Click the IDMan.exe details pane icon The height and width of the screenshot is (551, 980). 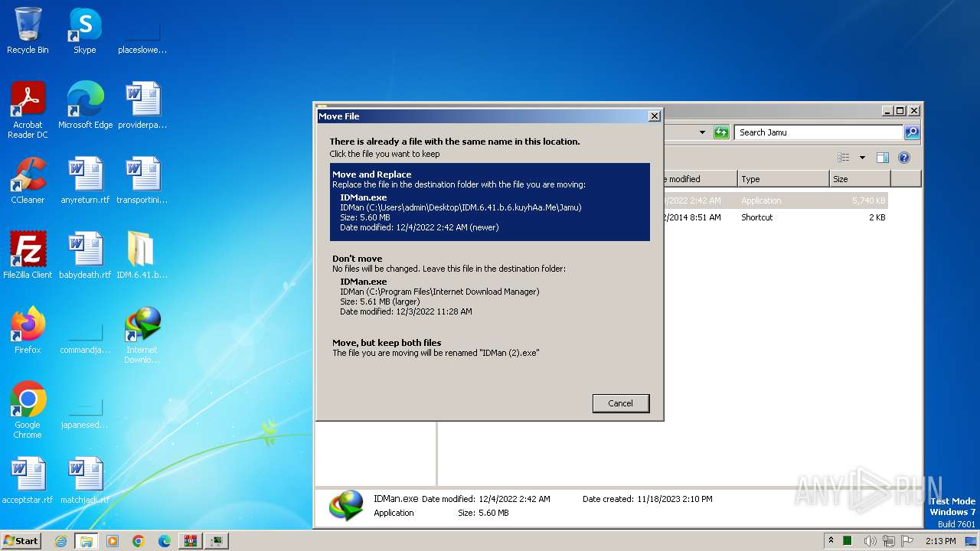[x=346, y=506]
